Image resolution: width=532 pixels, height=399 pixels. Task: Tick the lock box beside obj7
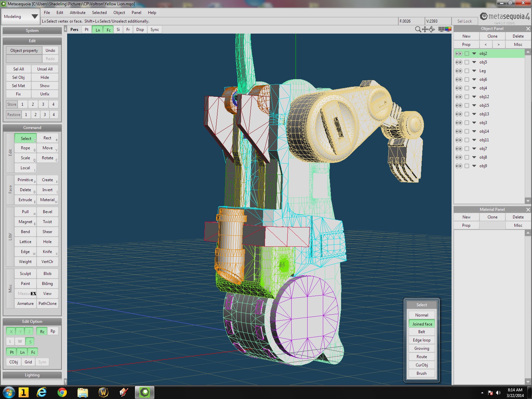pos(467,149)
